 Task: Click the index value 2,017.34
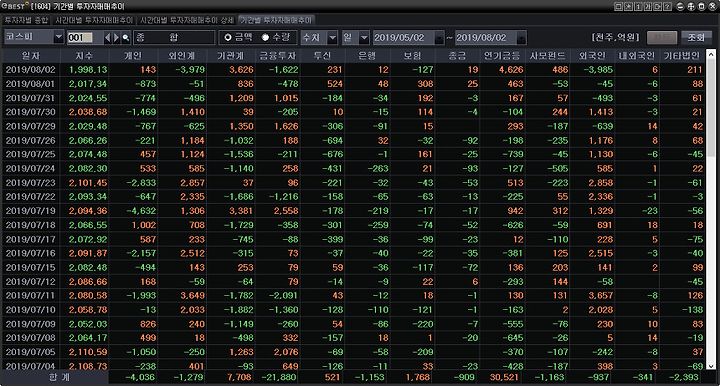(88, 84)
